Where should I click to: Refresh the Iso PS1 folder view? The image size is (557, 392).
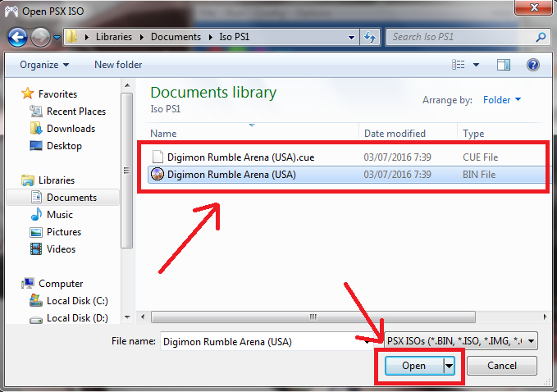pyautogui.click(x=370, y=37)
